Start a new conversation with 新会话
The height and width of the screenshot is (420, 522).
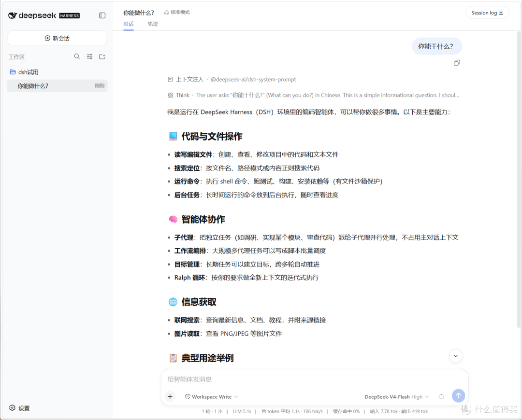click(57, 38)
